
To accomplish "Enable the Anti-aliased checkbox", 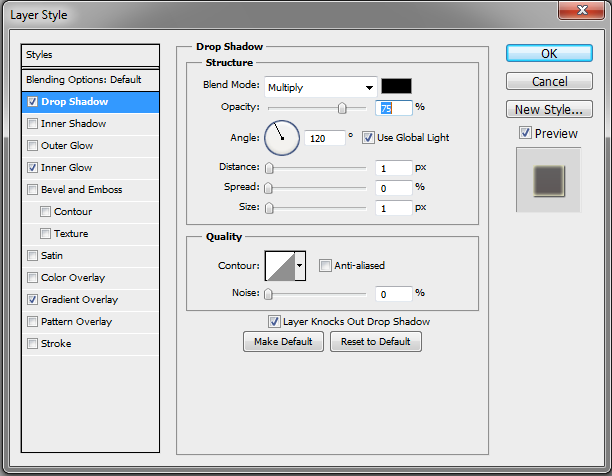I will click(325, 266).
